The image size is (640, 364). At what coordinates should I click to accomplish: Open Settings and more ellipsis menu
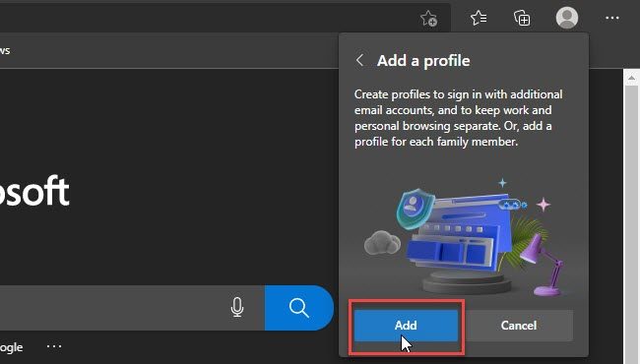click(611, 18)
